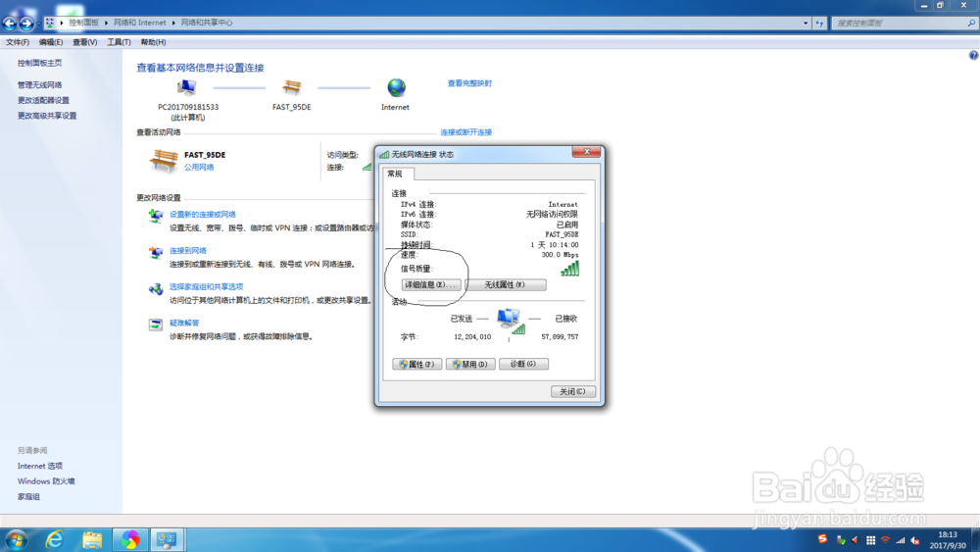The width and height of the screenshot is (980, 552).
Task: Open Windows 防火墙 link
Action: [46, 481]
